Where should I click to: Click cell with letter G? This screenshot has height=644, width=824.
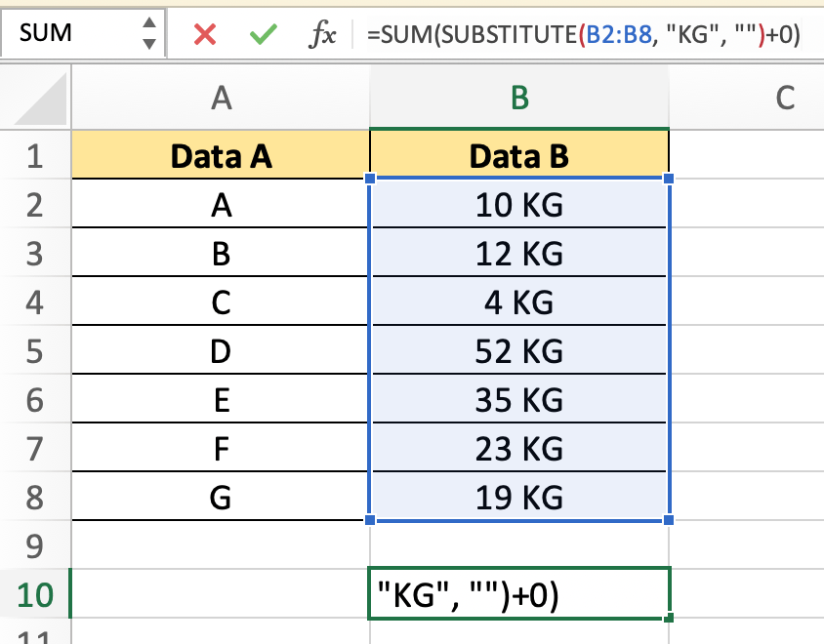[222, 498]
